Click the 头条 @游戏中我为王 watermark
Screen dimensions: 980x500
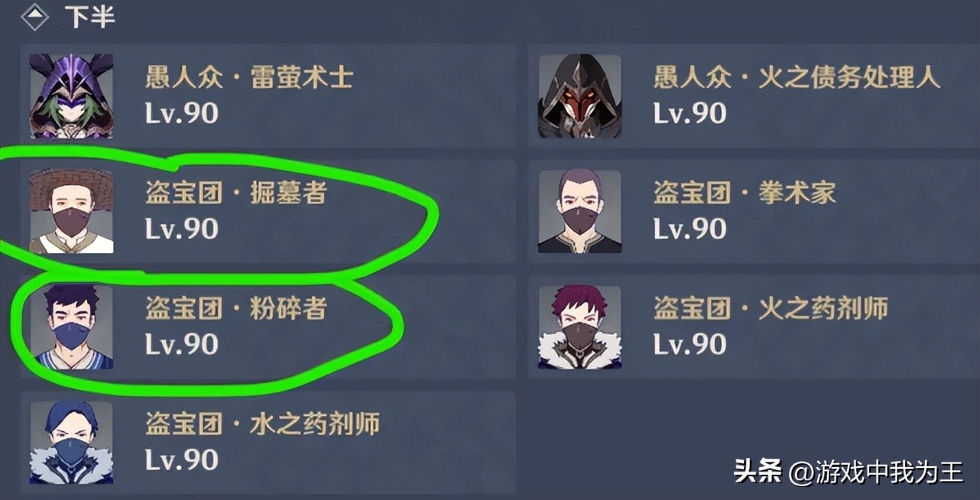point(849,472)
